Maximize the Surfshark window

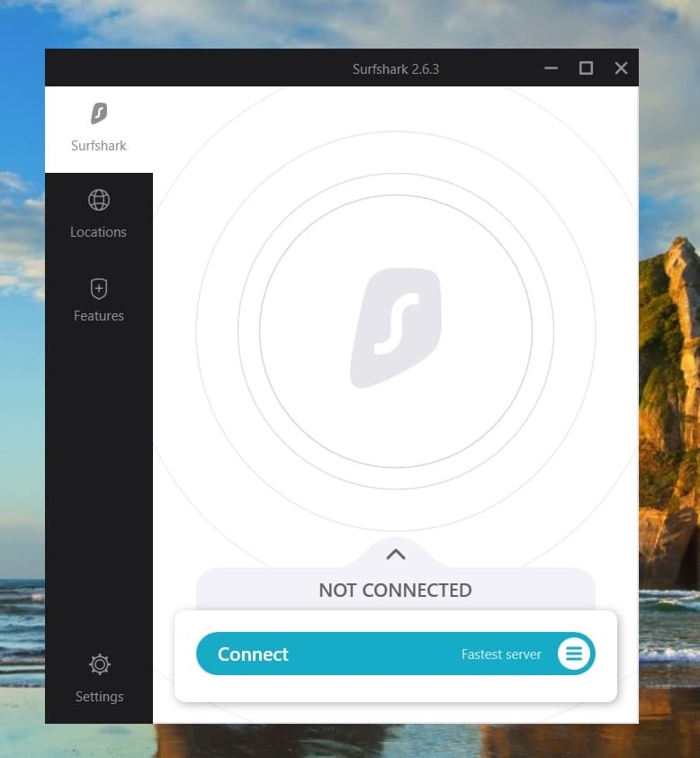pos(586,68)
